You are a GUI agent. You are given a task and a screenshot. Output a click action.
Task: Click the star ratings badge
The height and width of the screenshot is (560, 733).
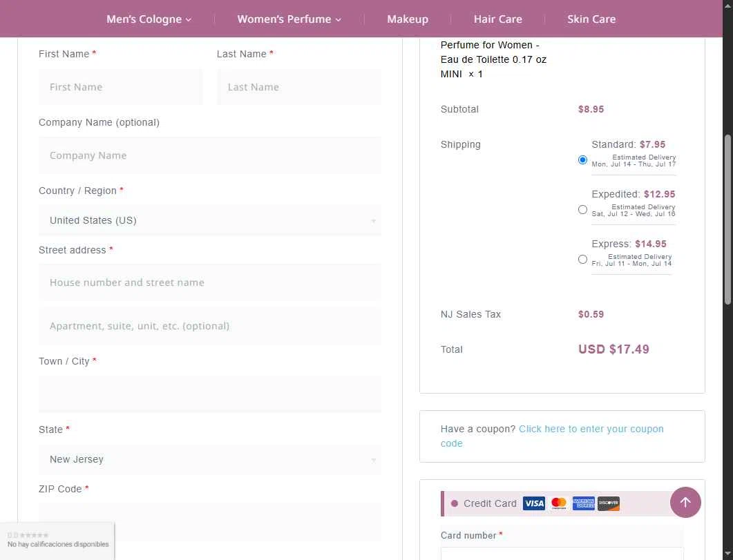coord(57,540)
